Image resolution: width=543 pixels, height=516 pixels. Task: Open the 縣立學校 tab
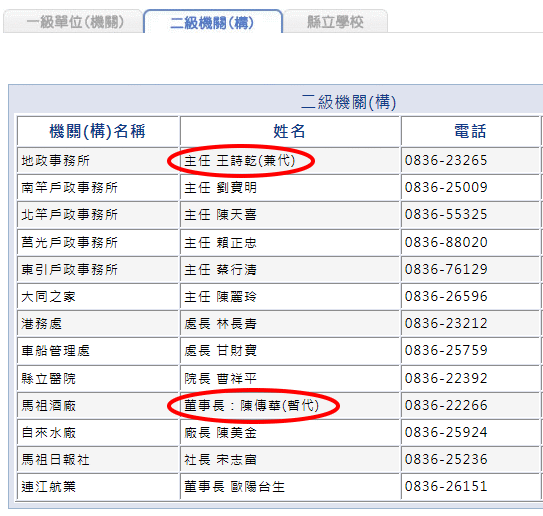coord(335,22)
